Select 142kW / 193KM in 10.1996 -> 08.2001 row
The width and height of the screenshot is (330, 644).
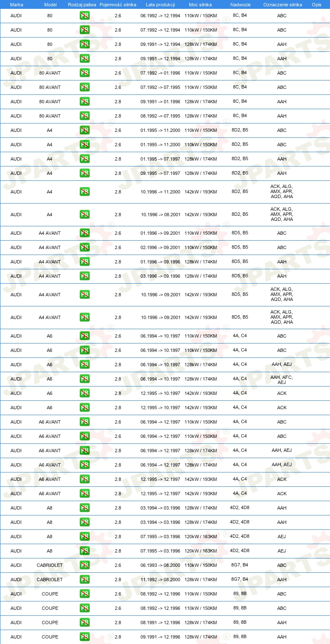[201, 215]
